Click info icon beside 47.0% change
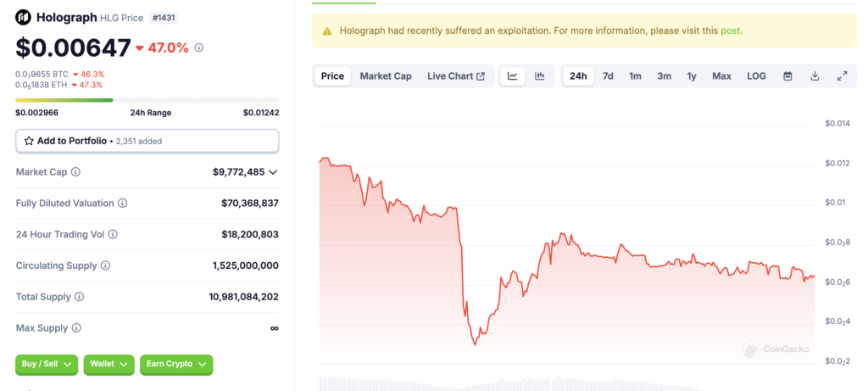 199,47
